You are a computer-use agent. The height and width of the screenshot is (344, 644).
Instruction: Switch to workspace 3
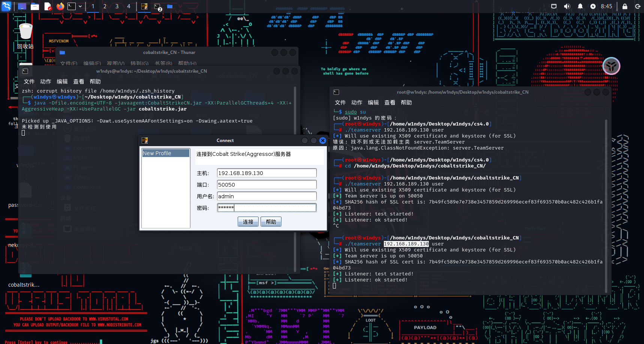tap(117, 6)
